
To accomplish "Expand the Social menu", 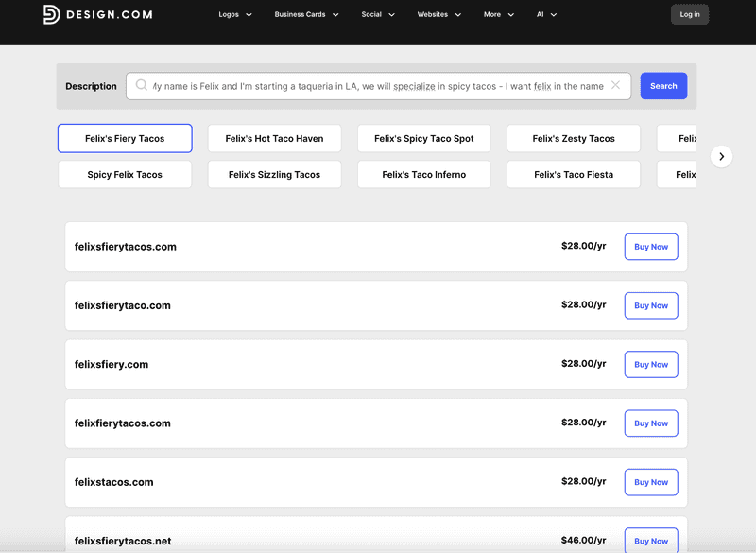I will click(378, 15).
